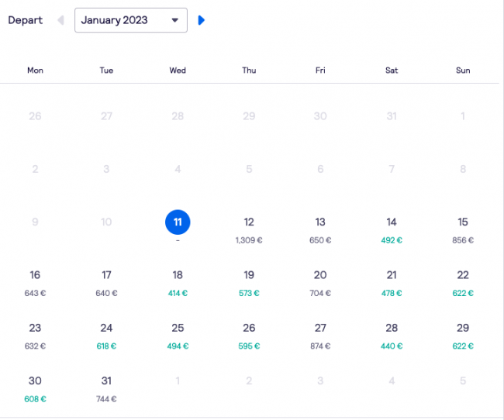
Task: Select January 19 at 573 €
Action: pos(249,283)
